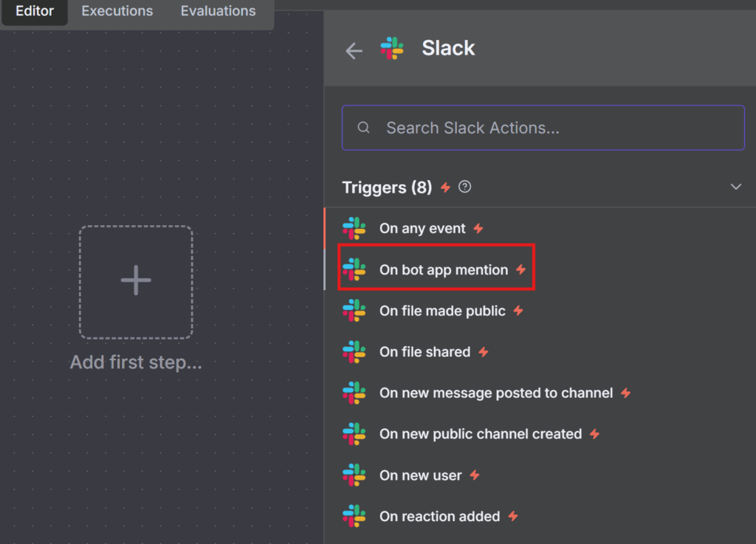
Task: Switch to the Executions tab
Action: pos(117,11)
